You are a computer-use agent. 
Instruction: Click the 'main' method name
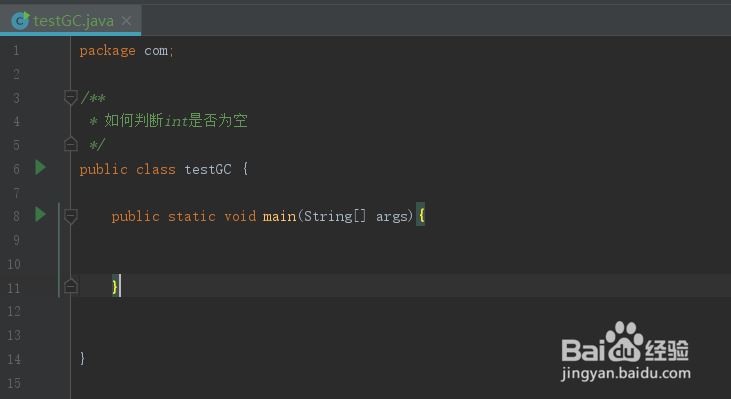click(279, 216)
